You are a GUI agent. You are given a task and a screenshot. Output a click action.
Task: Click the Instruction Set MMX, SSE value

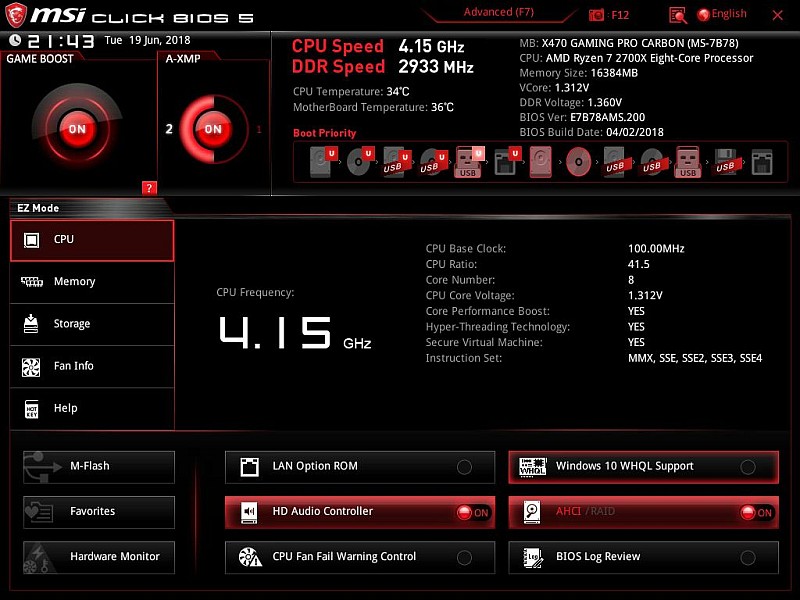(695, 358)
